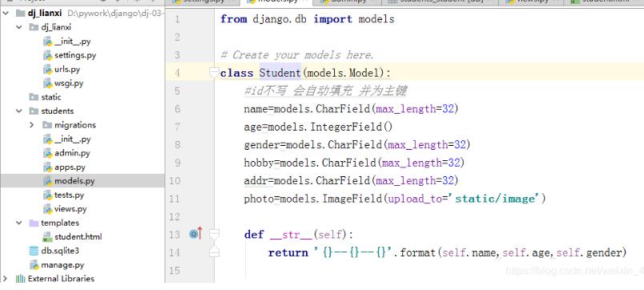The width and height of the screenshot is (644, 290).
Task: Click line number 1 in gutter
Action: (x=177, y=19)
